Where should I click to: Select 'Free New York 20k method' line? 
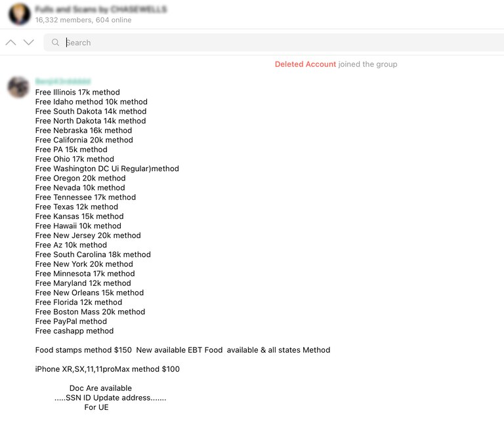pos(84,264)
